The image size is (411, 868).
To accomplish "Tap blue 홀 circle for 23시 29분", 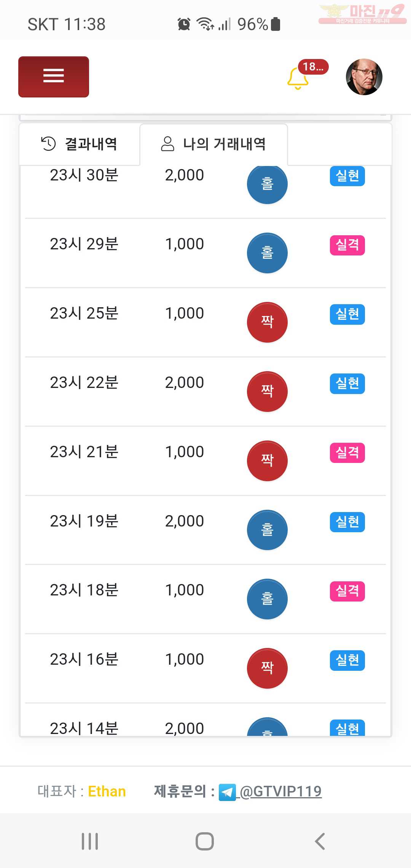I will [267, 253].
